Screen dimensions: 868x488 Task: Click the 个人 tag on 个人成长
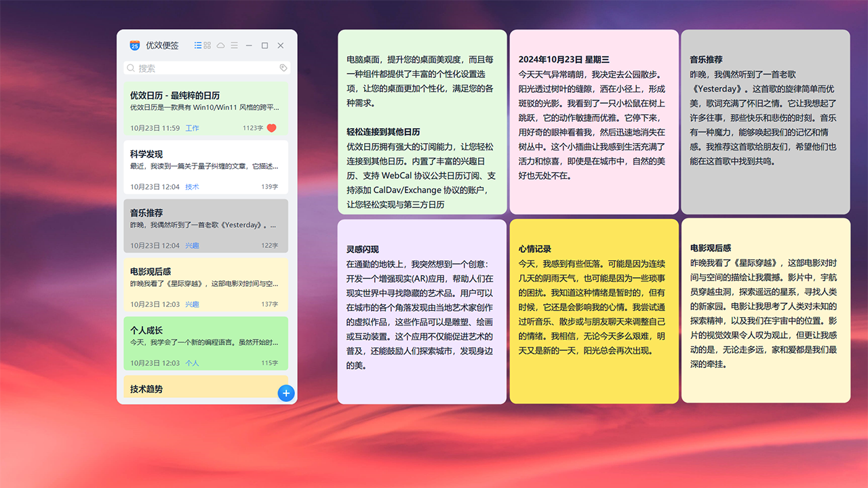click(x=192, y=363)
